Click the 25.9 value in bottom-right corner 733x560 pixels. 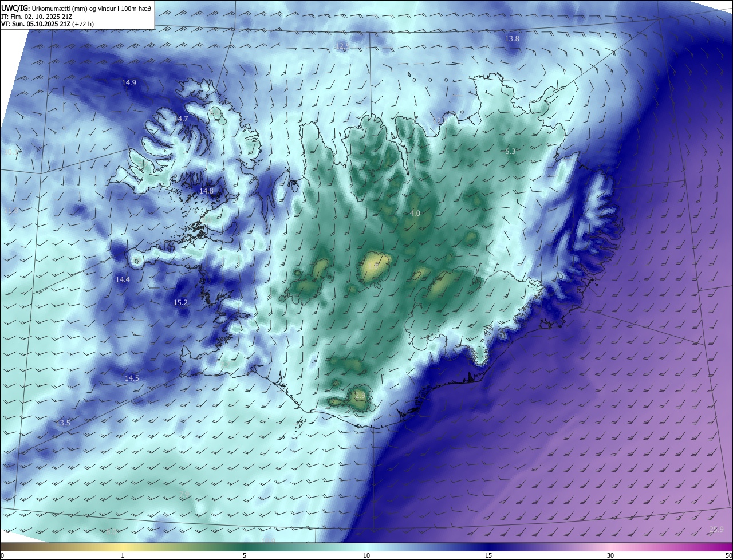[716, 529]
